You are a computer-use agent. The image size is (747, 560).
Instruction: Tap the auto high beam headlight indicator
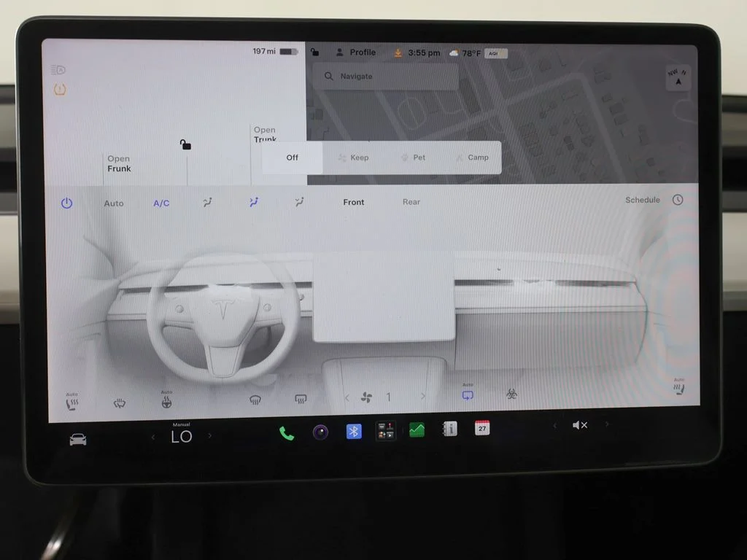pyautogui.click(x=58, y=71)
